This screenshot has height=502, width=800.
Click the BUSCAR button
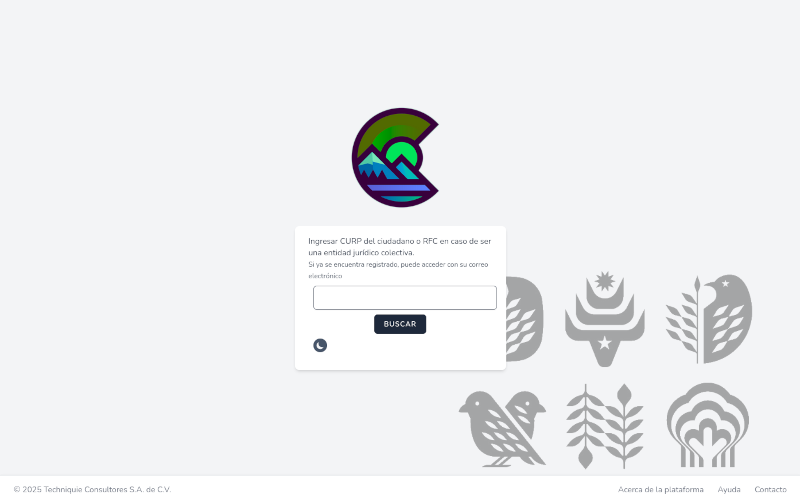(400, 324)
